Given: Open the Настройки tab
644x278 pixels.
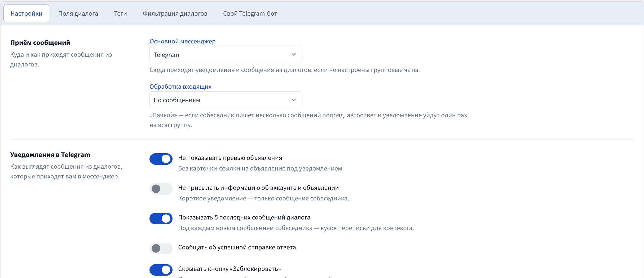Looking at the screenshot, I should pyautogui.click(x=26, y=14).
